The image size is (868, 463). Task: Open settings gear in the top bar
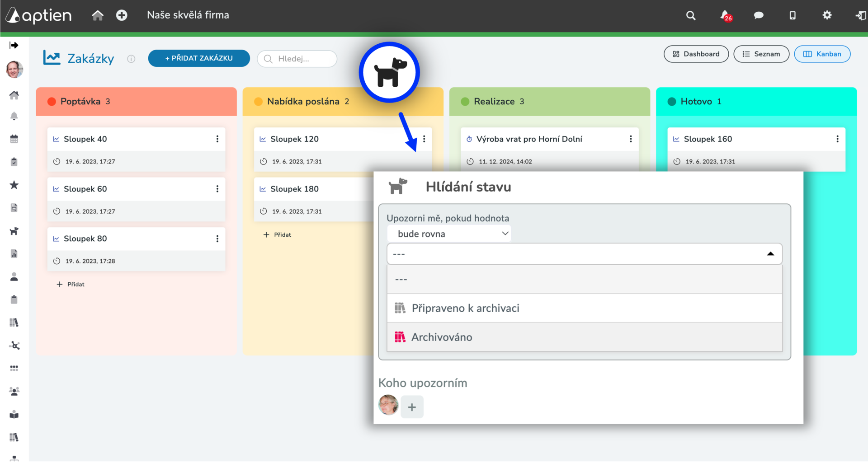pos(827,15)
